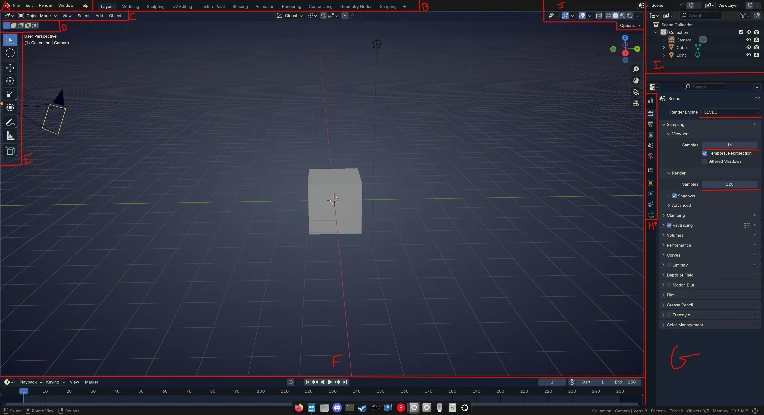The width and height of the screenshot is (764, 415).
Task: Select the Select Box tool
Action: 10,39
